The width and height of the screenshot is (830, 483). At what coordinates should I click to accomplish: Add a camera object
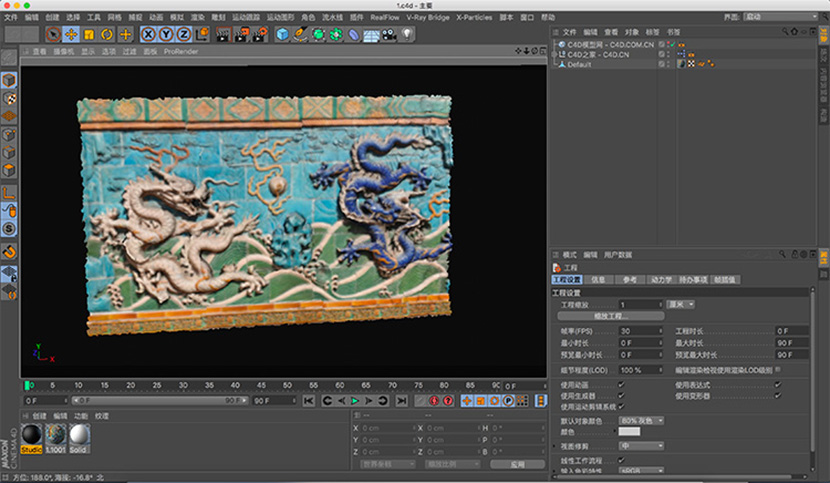[x=389, y=34]
